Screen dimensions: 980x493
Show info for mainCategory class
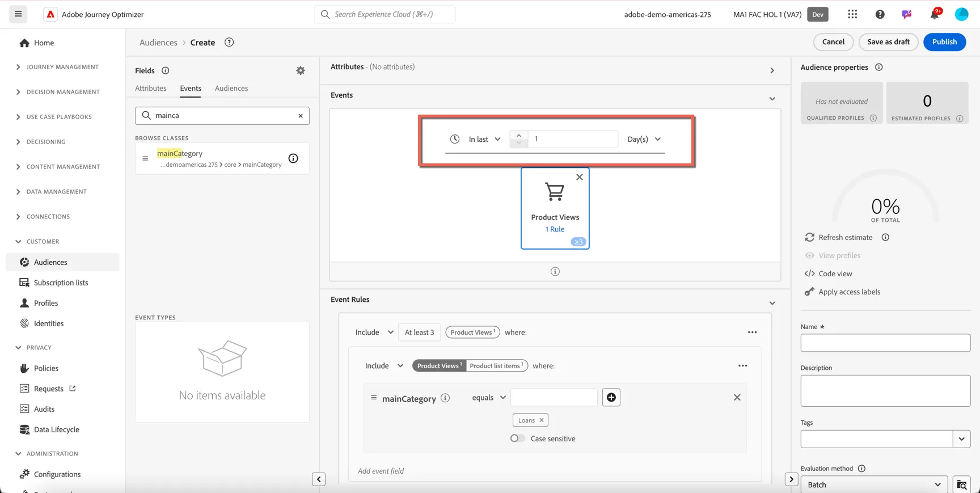tap(293, 158)
